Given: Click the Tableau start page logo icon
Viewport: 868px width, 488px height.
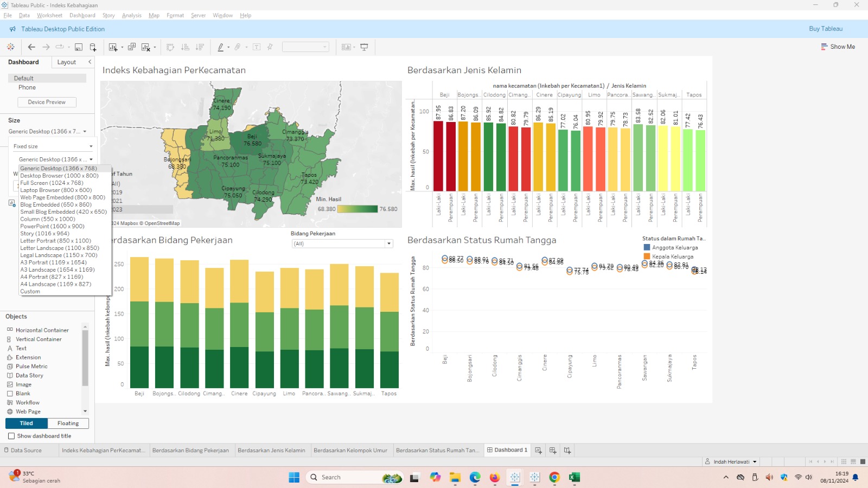Looking at the screenshot, I should pyautogui.click(x=10, y=47).
